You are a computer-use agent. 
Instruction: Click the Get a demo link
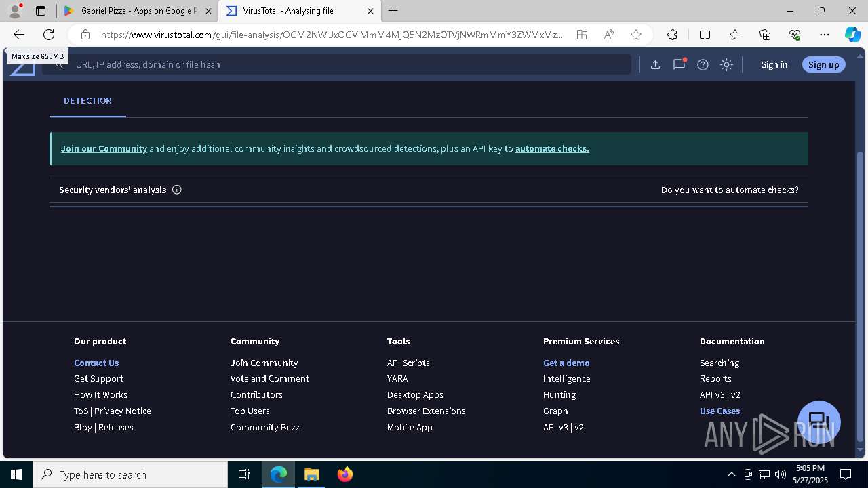(566, 363)
